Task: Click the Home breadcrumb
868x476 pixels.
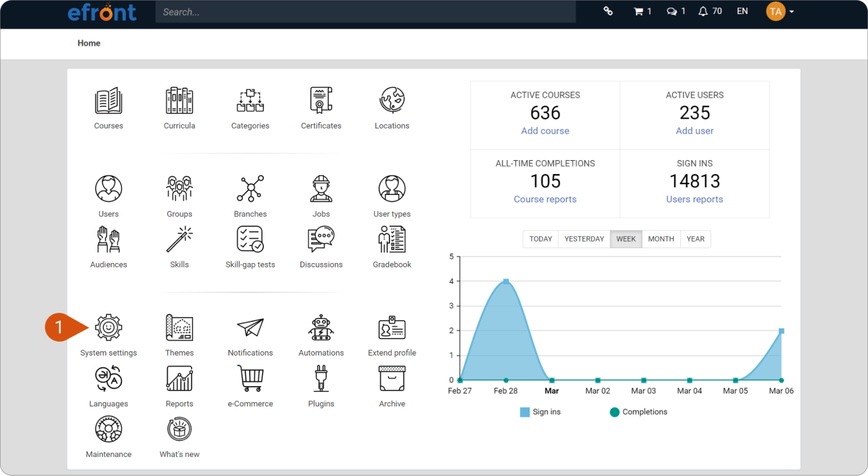Action: [x=89, y=43]
